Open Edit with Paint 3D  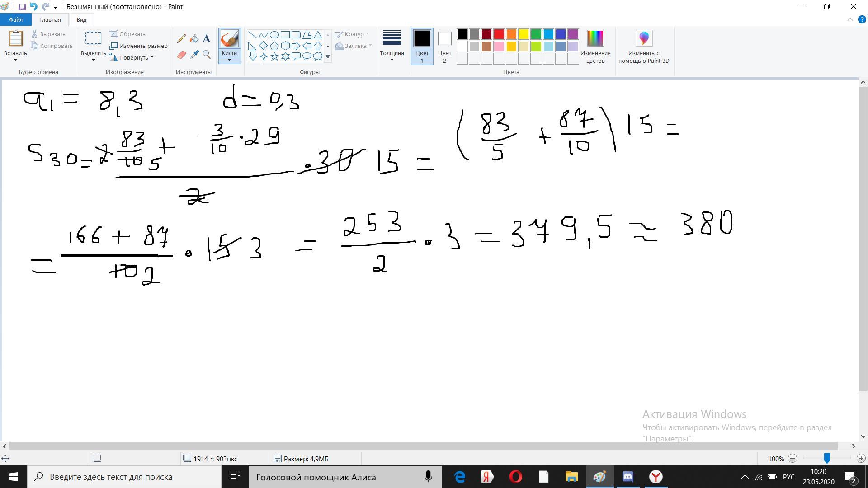(644, 47)
